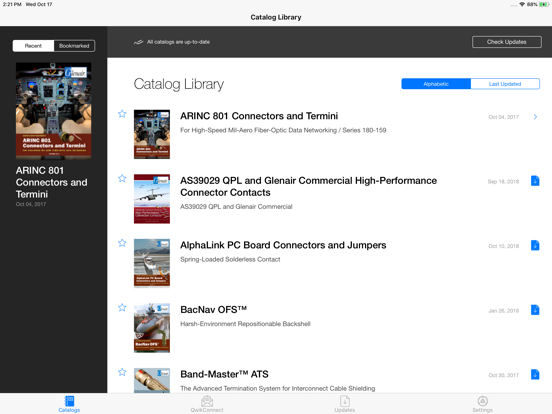Click the up-to-date status icon
This screenshot has width=552, height=414.
(x=138, y=42)
